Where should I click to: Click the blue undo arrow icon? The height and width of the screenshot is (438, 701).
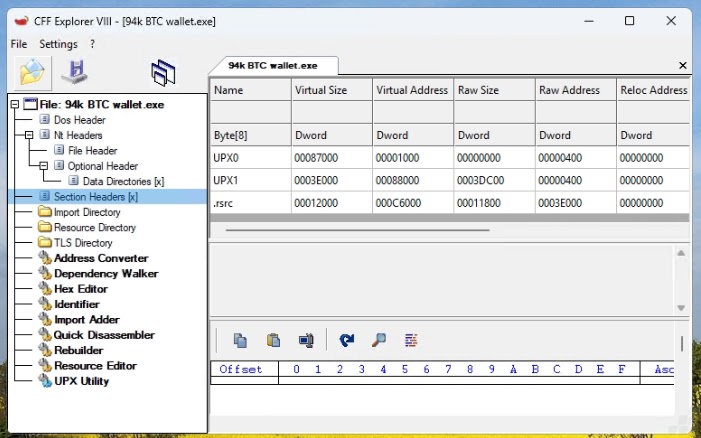pyautogui.click(x=346, y=340)
